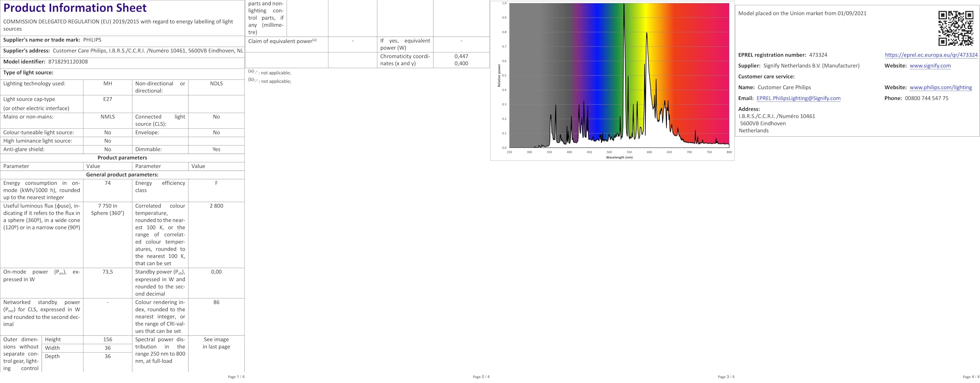Viewport: 980px width, 383px height.
Task: Click the supplier trade mark PHILIPS
Action: (x=92, y=40)
